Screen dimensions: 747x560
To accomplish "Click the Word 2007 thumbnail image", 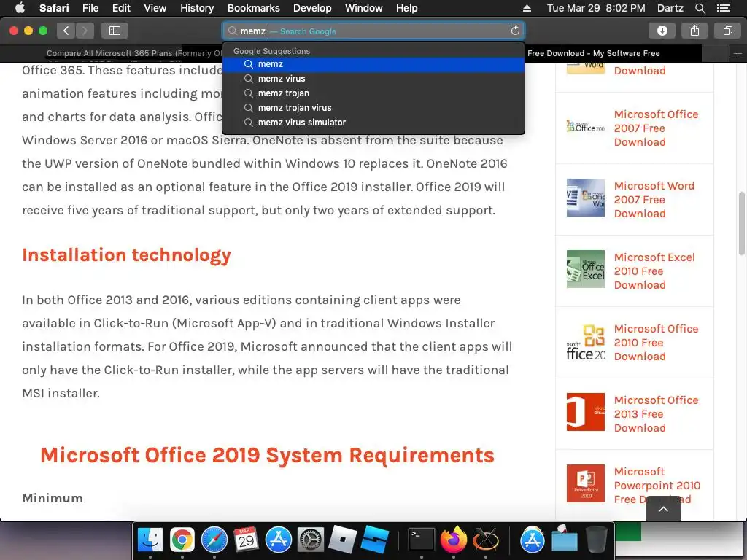I will click(586, 198).
